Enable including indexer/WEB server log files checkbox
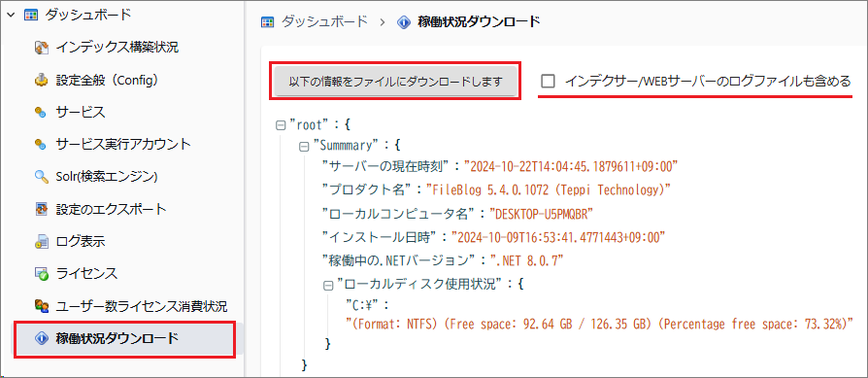Screen dimensions: 868x378 click(548, 82)
